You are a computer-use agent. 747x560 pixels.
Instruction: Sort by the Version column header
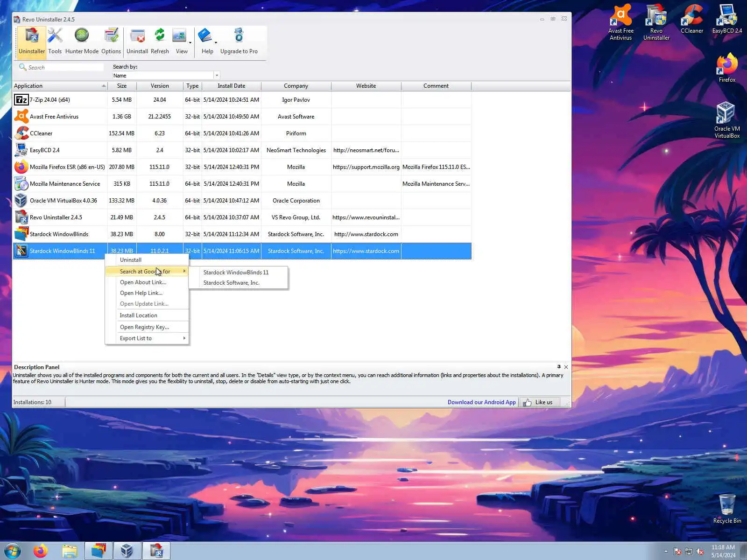pos(160,86)
